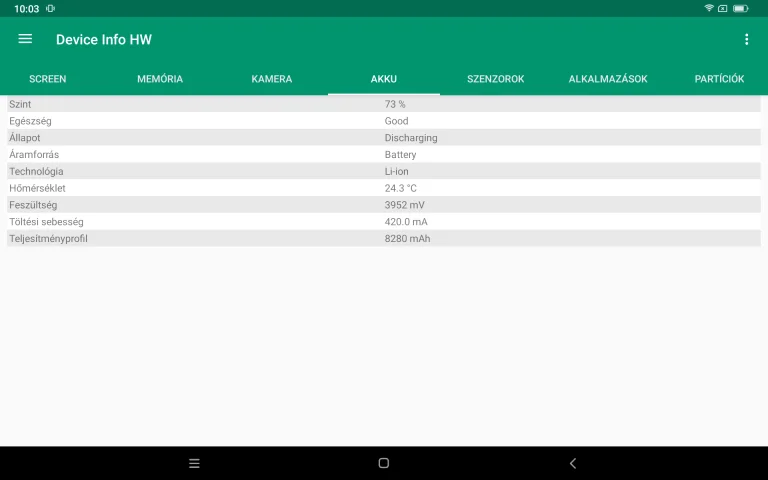768x480 pixels.
Task: Select the AKKU tab
Action: tap(384, 79)
